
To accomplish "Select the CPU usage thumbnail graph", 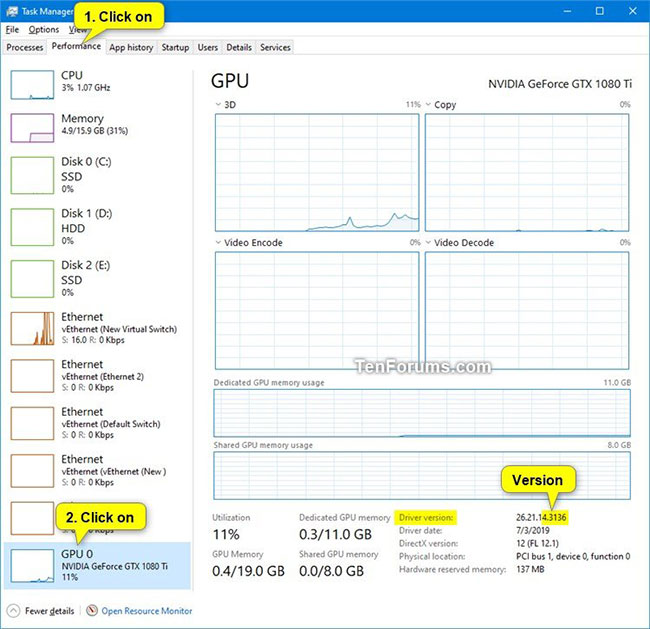I will [x=32, y=85].
